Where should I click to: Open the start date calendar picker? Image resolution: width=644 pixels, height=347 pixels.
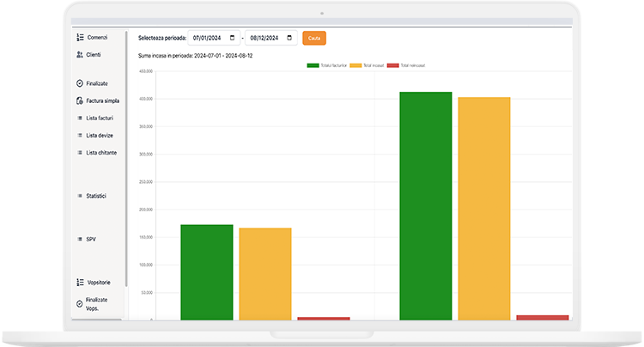point(233,38)
